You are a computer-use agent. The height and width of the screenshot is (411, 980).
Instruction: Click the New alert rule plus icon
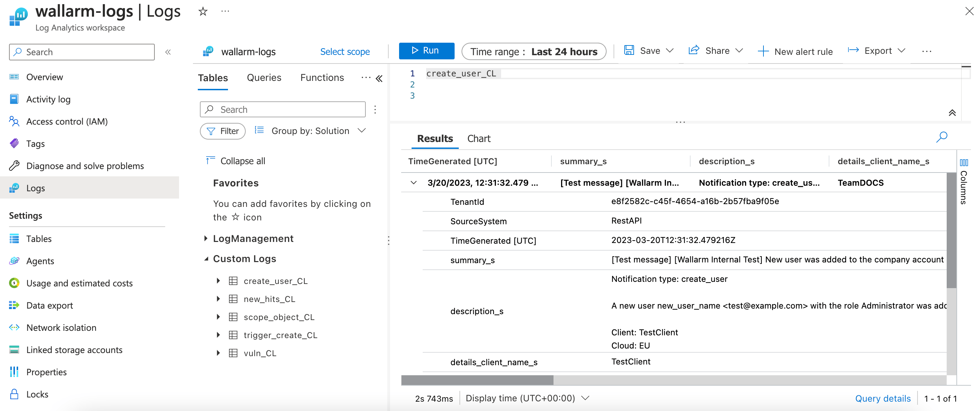pyautogui.click(x=762, y=51)
